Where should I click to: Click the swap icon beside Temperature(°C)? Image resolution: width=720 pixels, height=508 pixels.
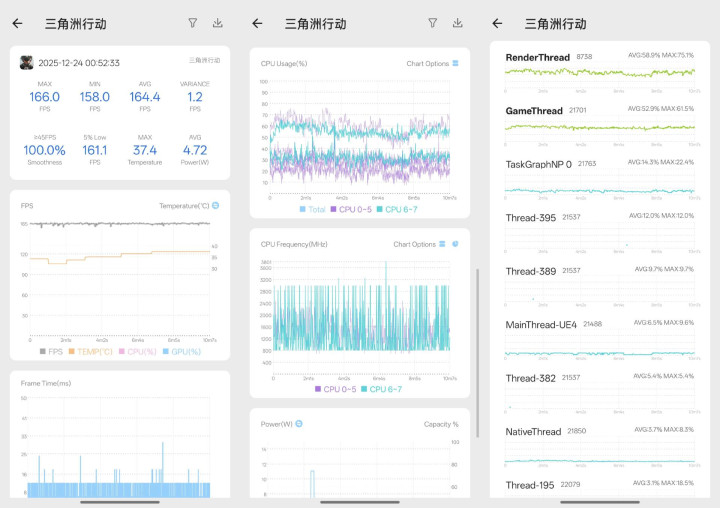[215, 206]
